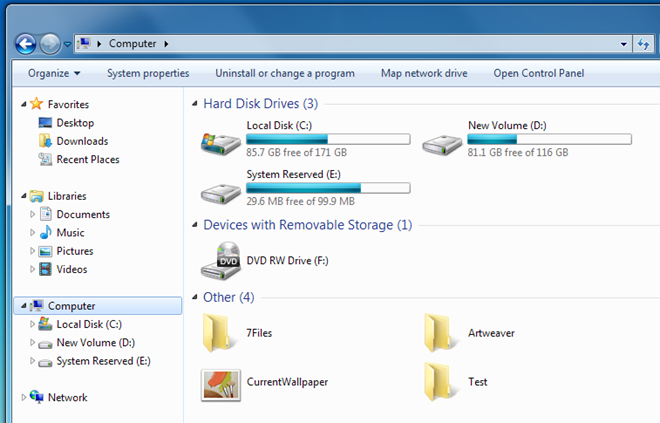Click System Reserved (E:) icon in sidebar
This screenshot has height=423, width=660.
point(45,362)
